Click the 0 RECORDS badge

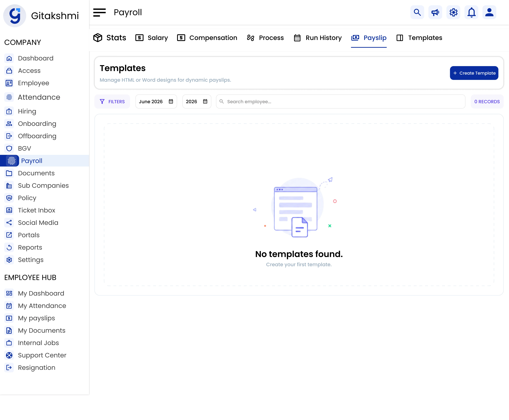point(487,102)
